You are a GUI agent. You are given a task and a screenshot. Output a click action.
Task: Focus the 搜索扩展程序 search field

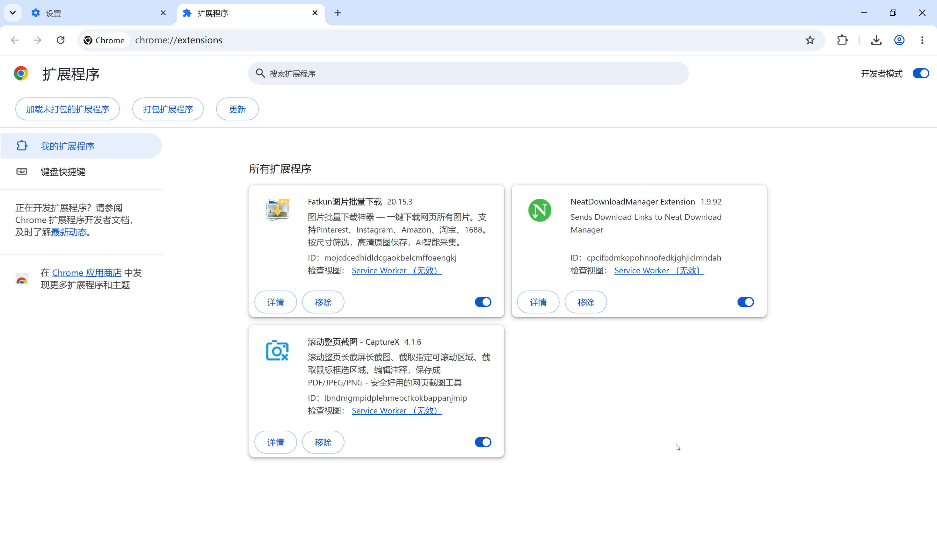[x=468, y=73]
